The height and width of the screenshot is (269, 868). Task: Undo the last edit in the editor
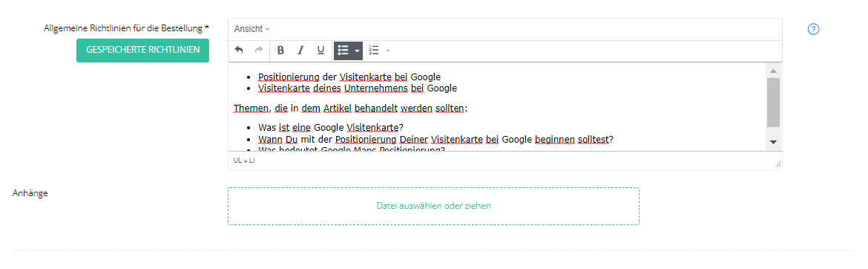click(x=239, y=51)
